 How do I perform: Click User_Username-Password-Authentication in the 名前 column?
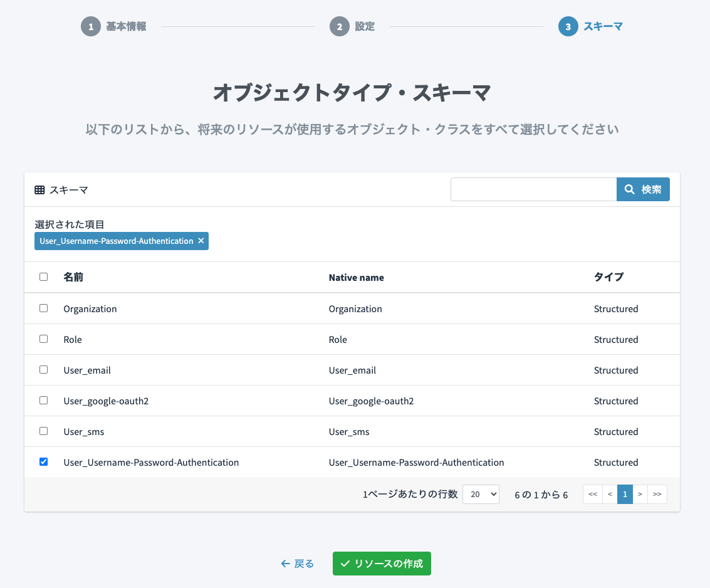click(151, 463)
